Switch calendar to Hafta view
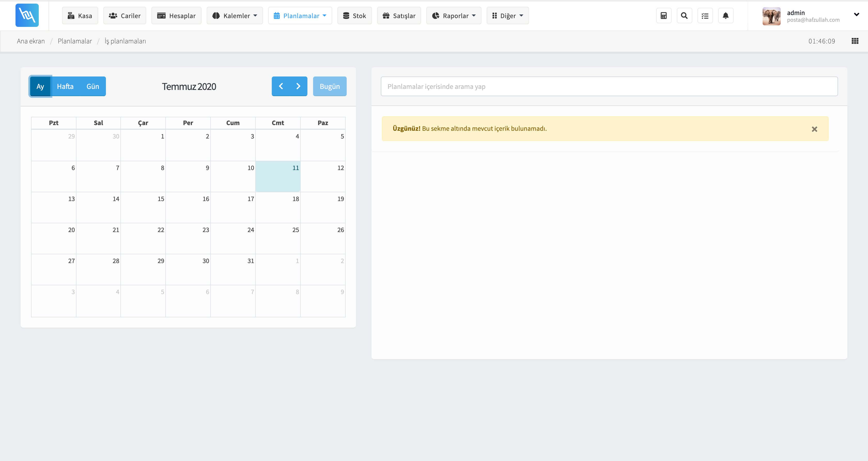The height and width of the screenshot is (461, 868). (65, 87)
